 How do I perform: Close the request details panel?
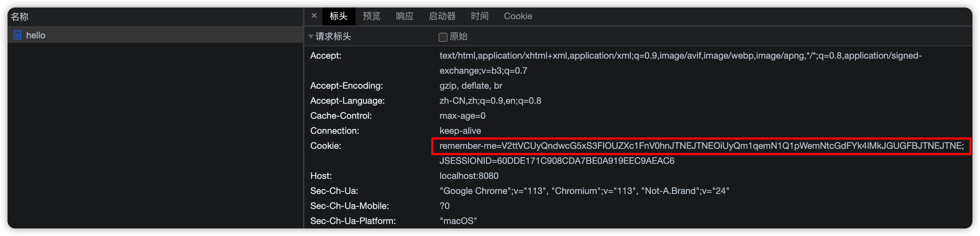314,16
